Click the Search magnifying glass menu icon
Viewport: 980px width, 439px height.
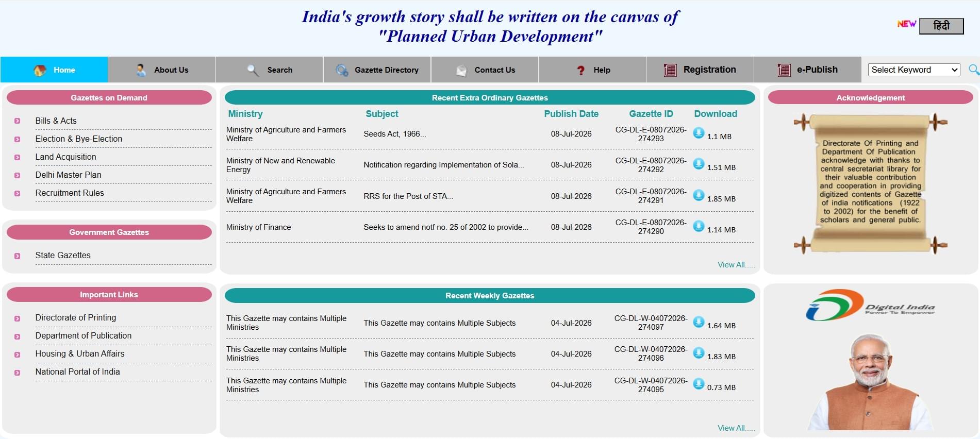[x=253, y=70]
